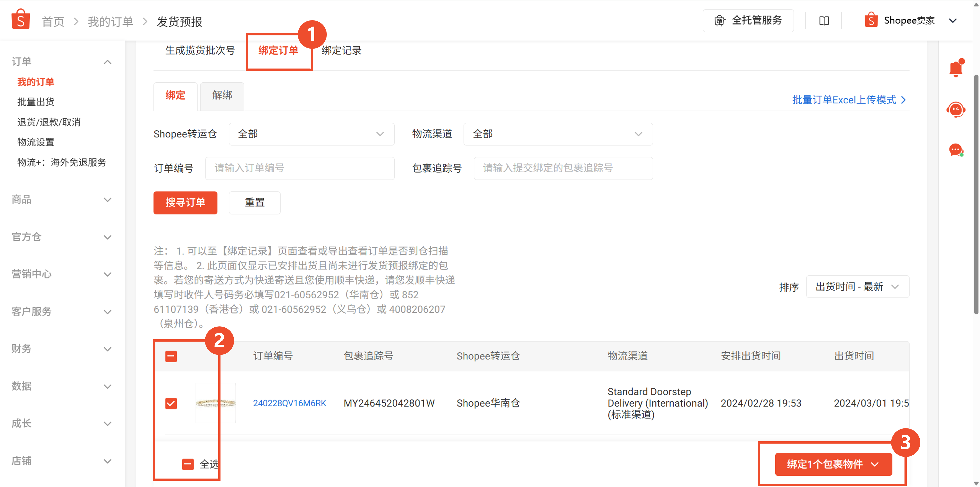Open the 批量订单Excel上传模式 link
The height and width of the screenshot is (487, 980).
coord(849,100)
